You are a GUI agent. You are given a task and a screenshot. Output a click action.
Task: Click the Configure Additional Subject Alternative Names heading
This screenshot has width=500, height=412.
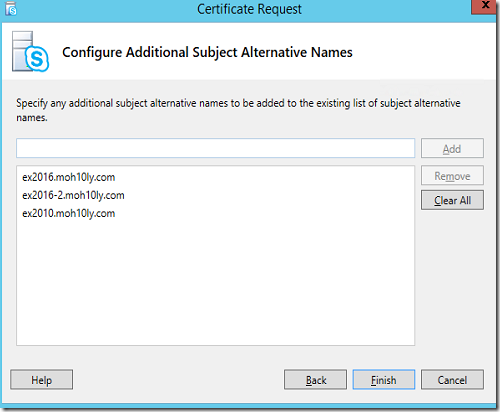coord(207,53)
